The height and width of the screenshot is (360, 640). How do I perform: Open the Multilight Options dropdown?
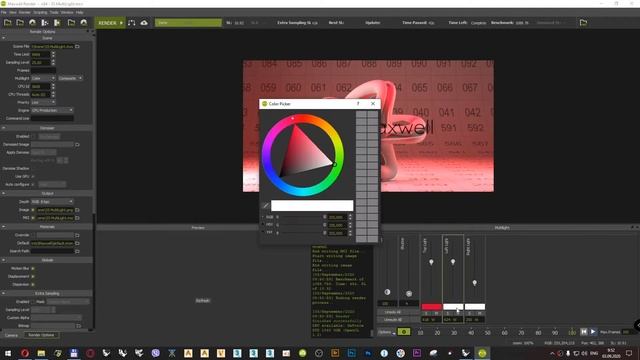pyautogui.click(x=386, y=332)
